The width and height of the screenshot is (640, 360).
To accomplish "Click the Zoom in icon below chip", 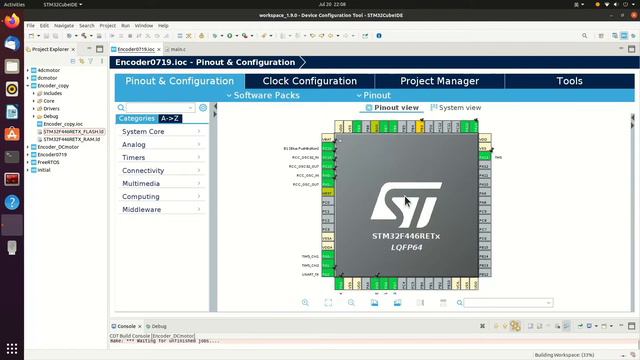I will 305,302.
